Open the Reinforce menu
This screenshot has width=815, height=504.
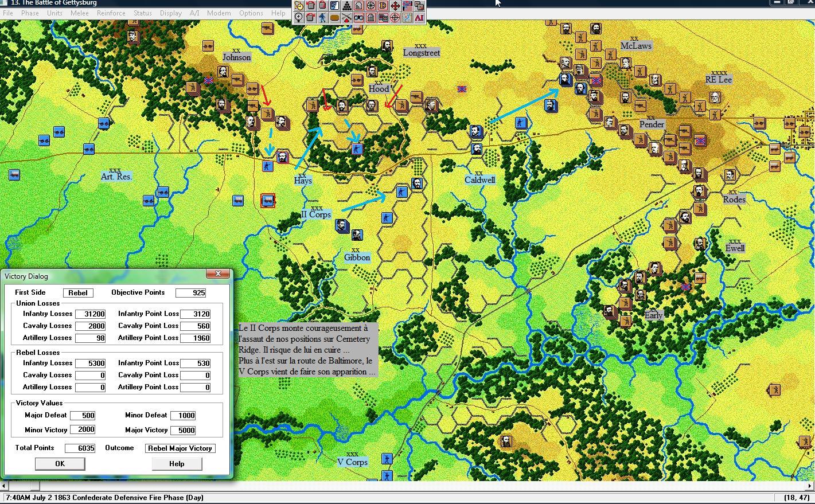click(x=111, y=13)
